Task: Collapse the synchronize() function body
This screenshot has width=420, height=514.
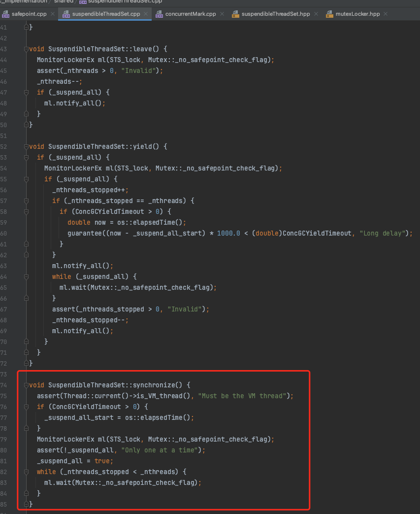Action: 26,385
